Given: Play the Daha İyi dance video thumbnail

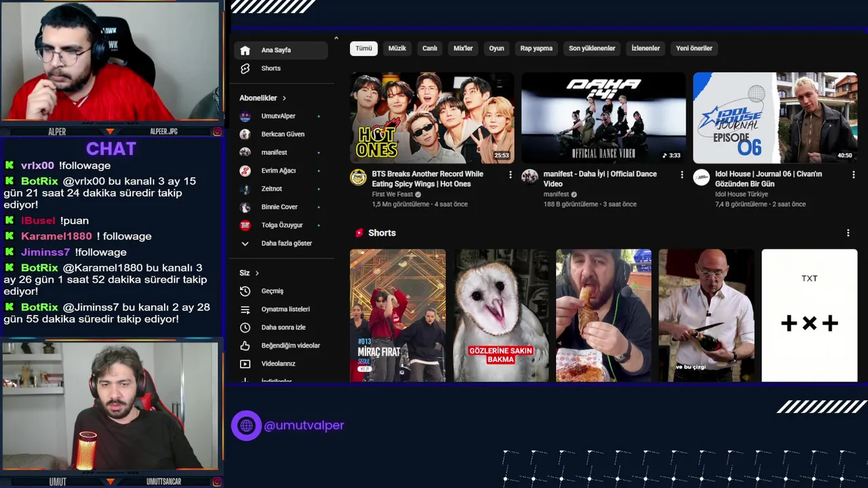Looking at the screenshot, I should pyautogui.click(x=604, y=118).
